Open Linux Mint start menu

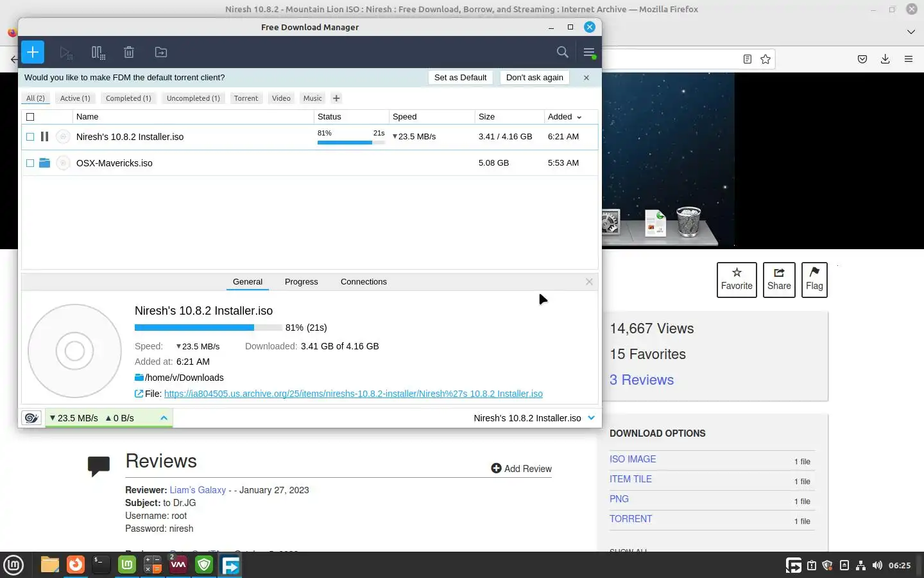click(13, 565)
